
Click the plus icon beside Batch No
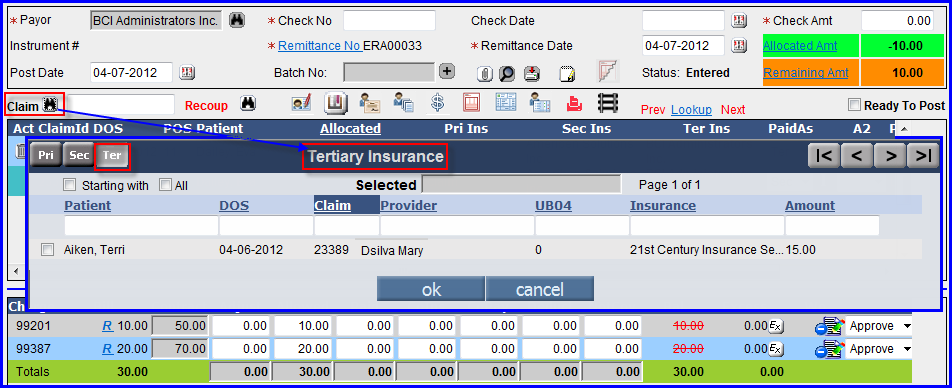pyautogui.click(x=447, y=72)
